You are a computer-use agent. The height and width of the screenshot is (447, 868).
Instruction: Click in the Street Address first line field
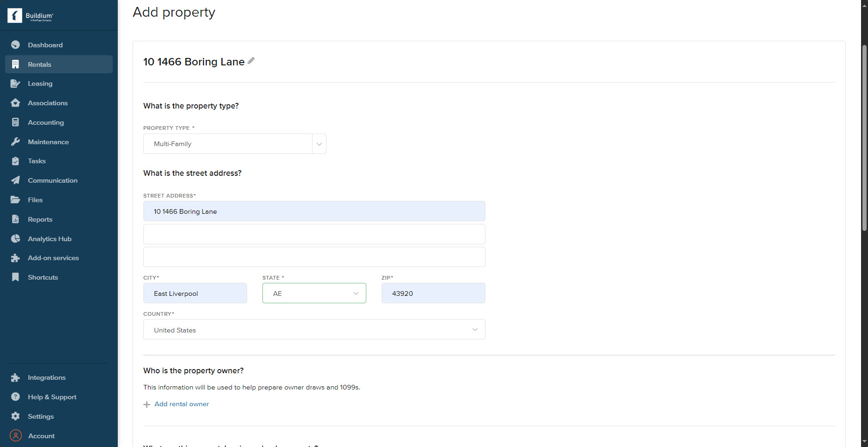[314, 211]
